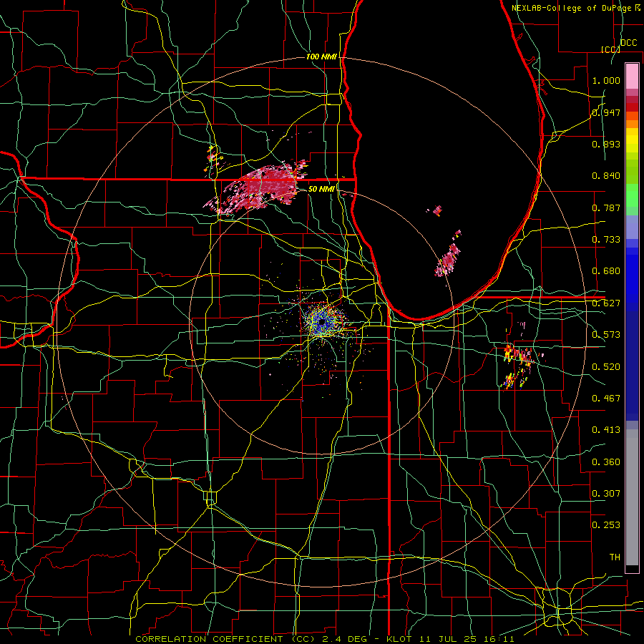Select the 0.520 legend value
Screen dimensions: 644x644
[606, 367]
